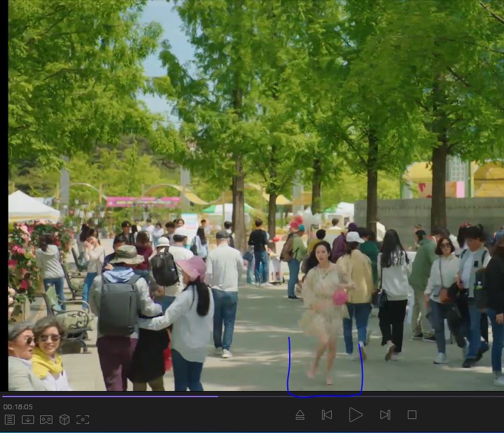Enable VR goggles viewing mode
The image size is (504, 433).
tap(46, 420)
